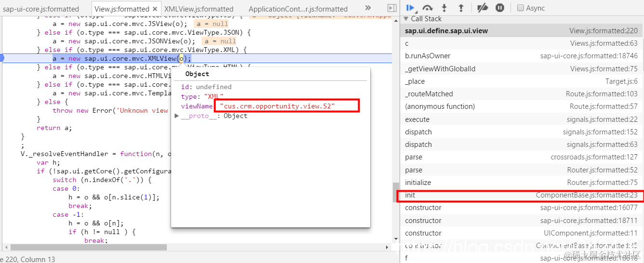Select constructor frame at sap-ui-core.js:formatted:16077
The height and width of the screenshot is (263, 644).
522,208
